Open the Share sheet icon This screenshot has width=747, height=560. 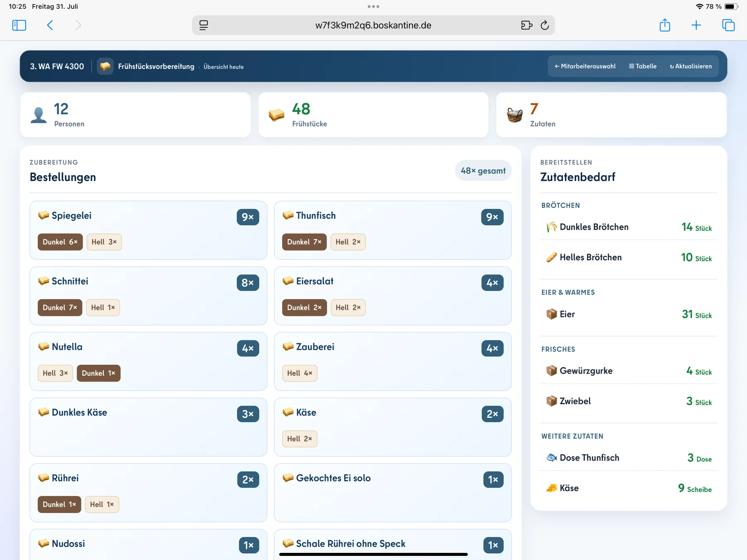pos(665,25)
